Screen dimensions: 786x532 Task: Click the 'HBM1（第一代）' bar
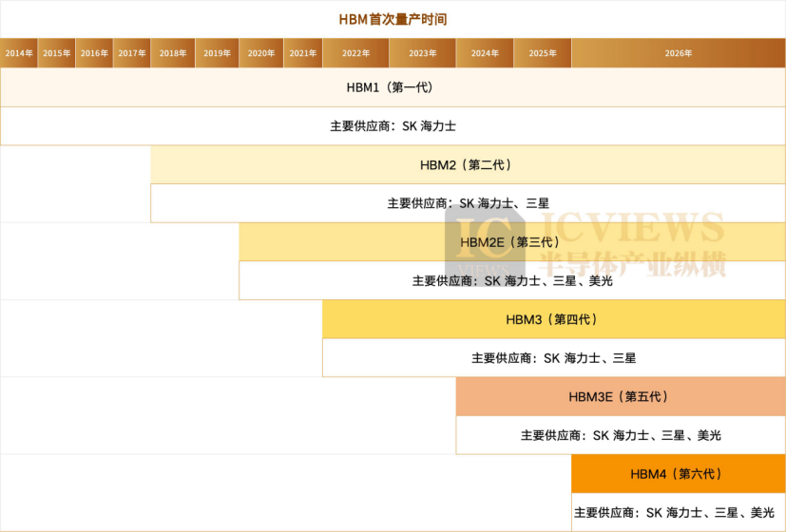tap(393, 87)
